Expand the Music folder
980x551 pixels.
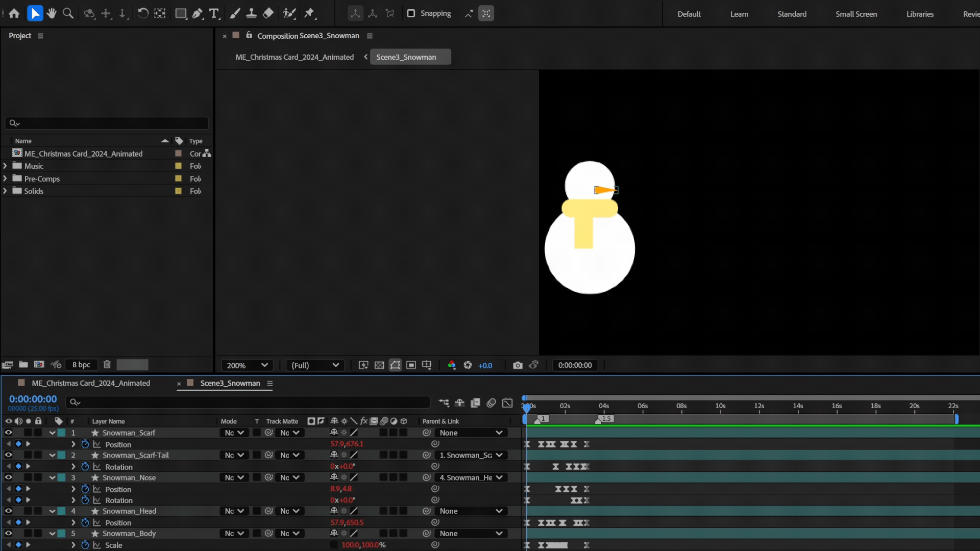pyautogui.click(x=5, y=166)
